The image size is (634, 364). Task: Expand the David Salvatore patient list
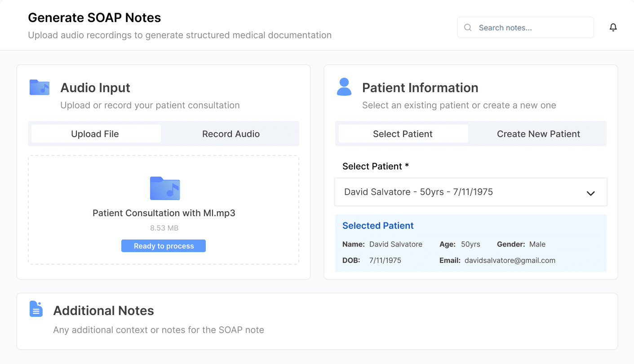[x=470, y=192]
